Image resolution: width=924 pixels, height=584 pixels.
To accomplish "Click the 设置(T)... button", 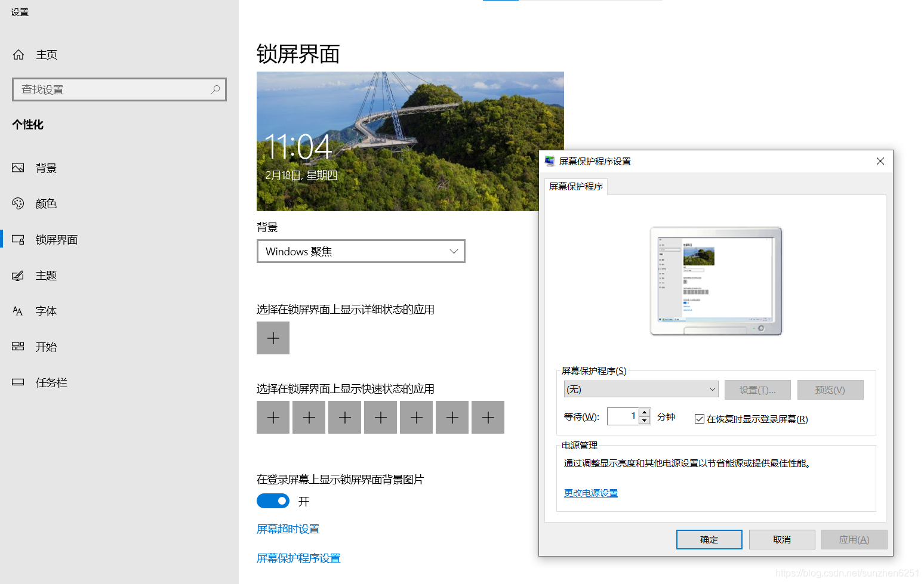I will click(x=757, y=390).
